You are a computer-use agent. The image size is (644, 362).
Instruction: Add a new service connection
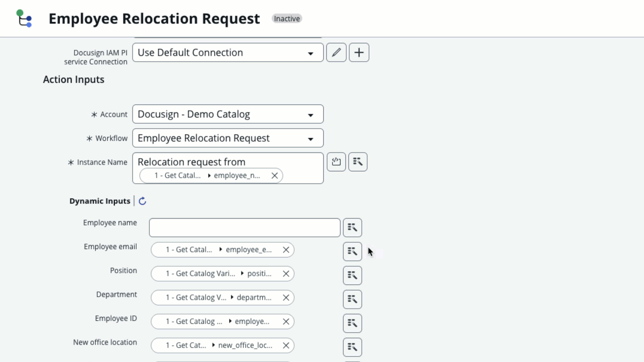(x=359, y=52)
